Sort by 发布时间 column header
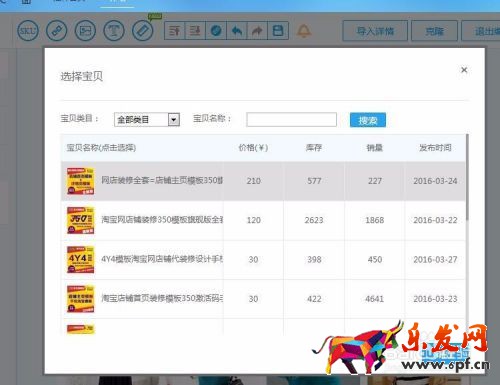The image size is (500, 385). [x=435, y=148]
